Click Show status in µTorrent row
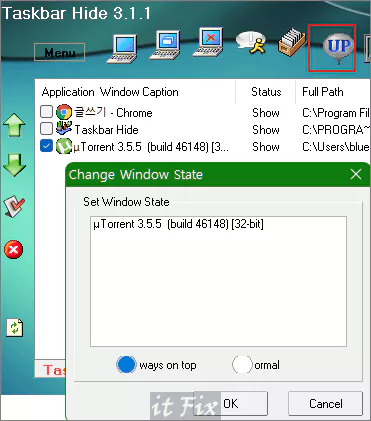 pyautogui.click(x=266, y=147)
